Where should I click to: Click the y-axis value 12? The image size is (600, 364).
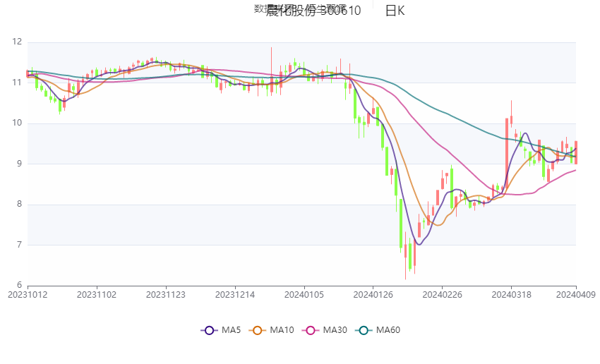click(x=17, y=42)
